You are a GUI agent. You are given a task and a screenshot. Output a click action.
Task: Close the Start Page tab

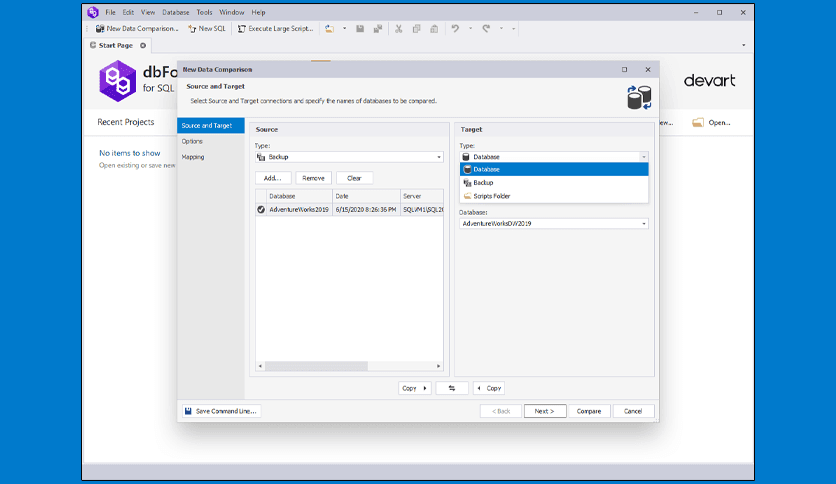(x=143, y=45)
